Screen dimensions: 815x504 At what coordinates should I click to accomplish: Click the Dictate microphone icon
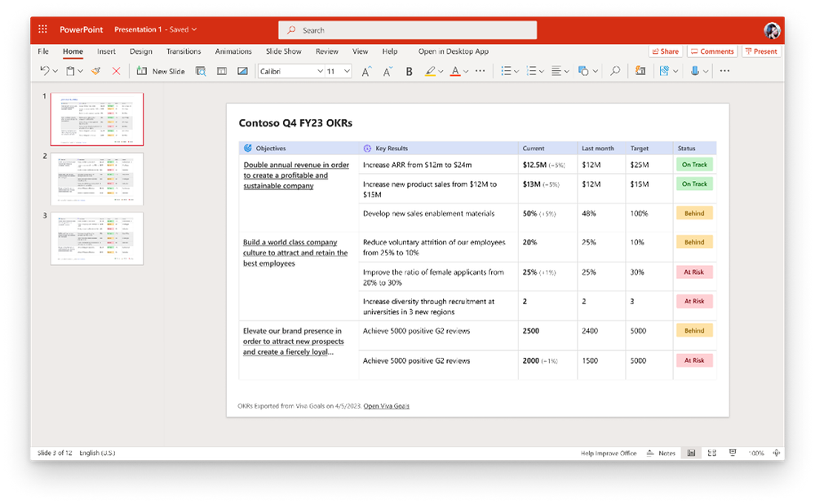(x=695, y=71)
